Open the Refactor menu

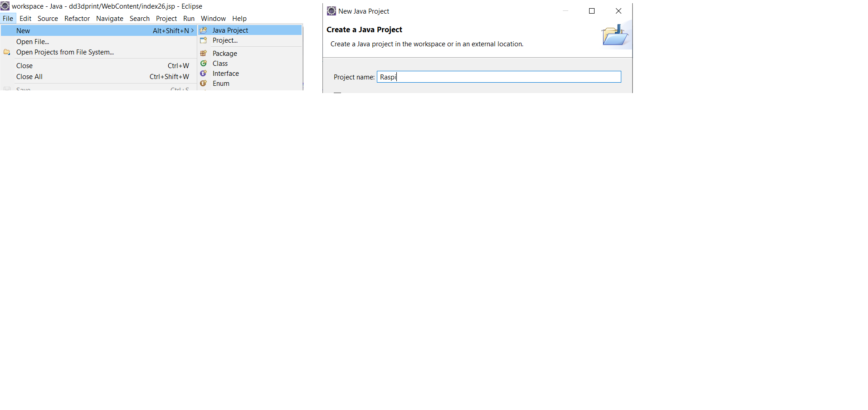click(x=77, y=19)
